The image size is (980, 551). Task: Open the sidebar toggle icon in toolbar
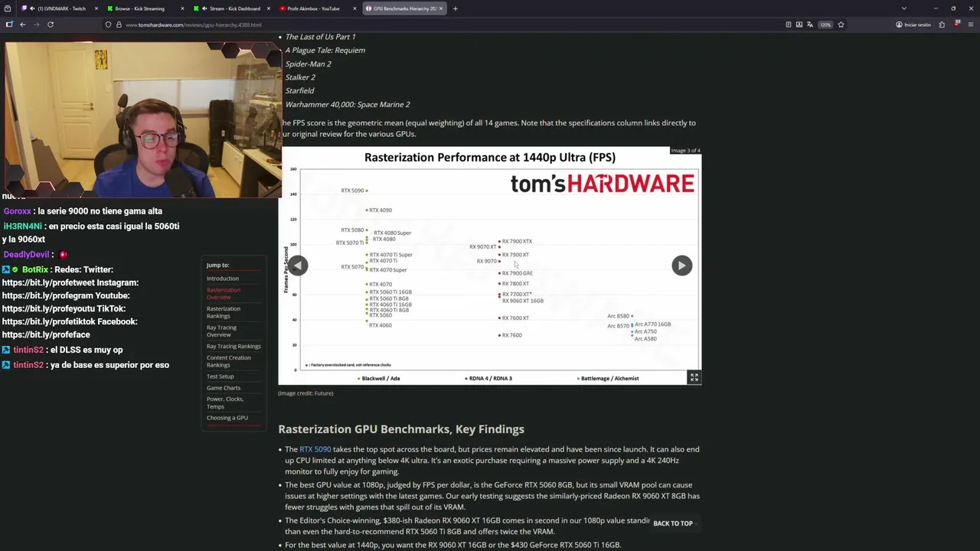pyautogui.click(x=9, y=24)
